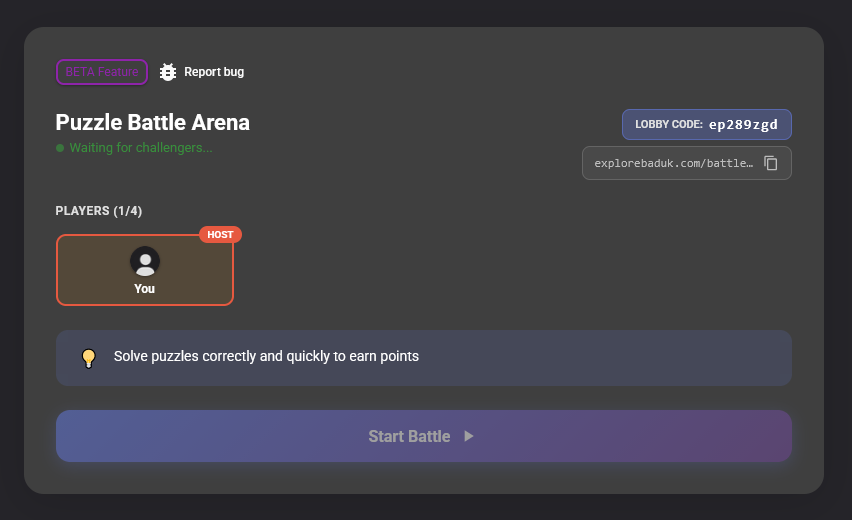Click the bug icon next to Report bug
This screenshot has height=520, width=852.
pyautogui.click(x=168, y=72)
